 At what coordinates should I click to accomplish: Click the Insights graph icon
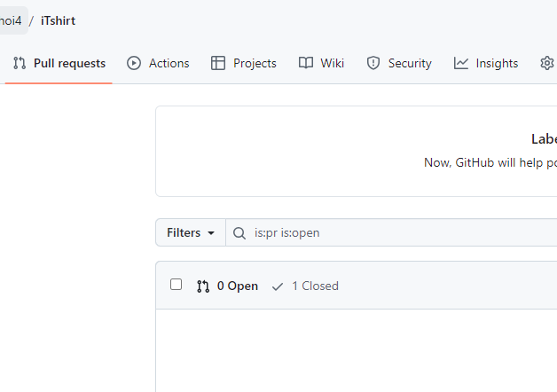(x=461, y=63)
